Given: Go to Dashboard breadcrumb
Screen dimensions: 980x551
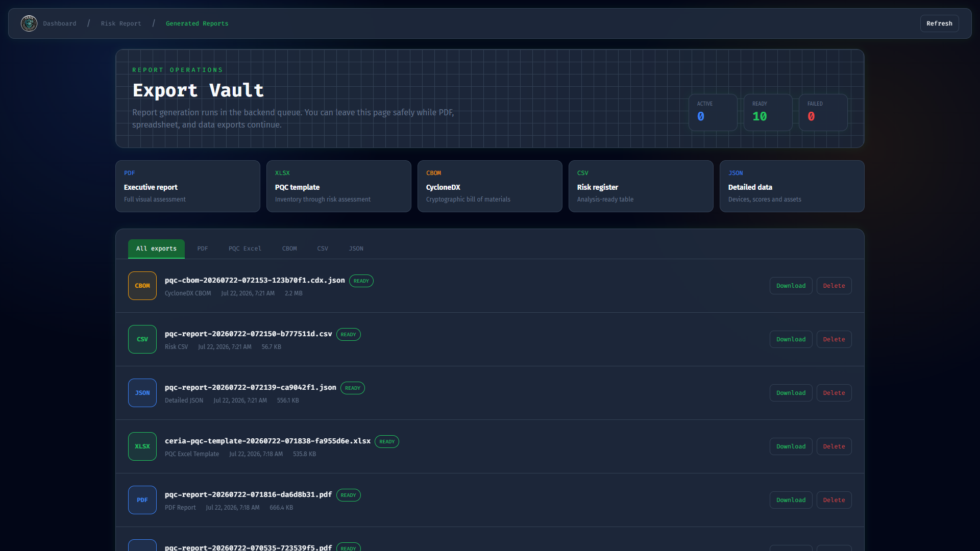Looking at the screenshot, I should [x=60, y=23].
